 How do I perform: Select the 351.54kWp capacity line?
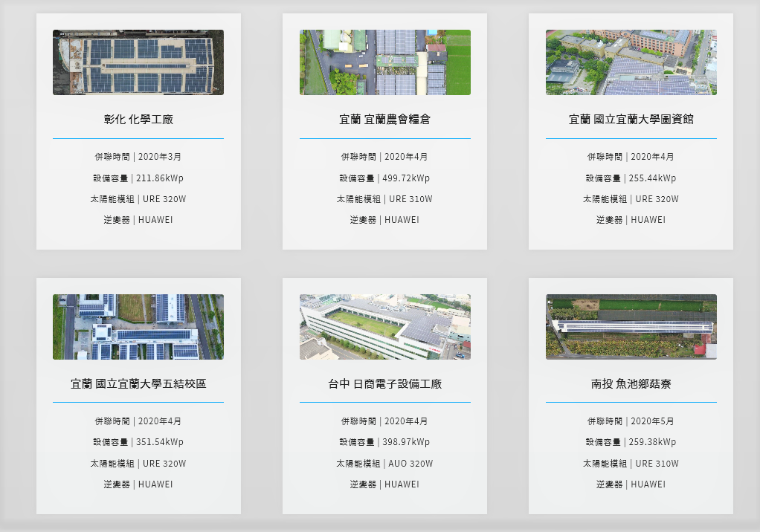coord(138,442)
